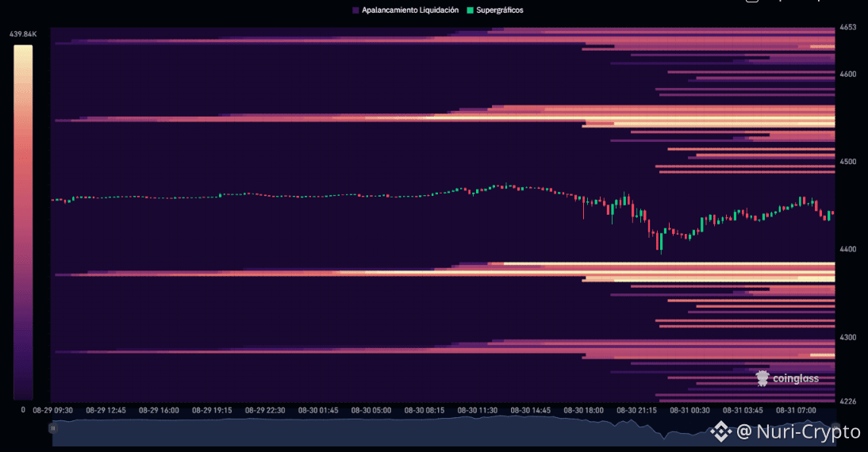The height and width of the screenshot is (452, 868).
Task: Click the green Supergráficos legend swatch
Action: pyautogui.click(x=470, y=10)
